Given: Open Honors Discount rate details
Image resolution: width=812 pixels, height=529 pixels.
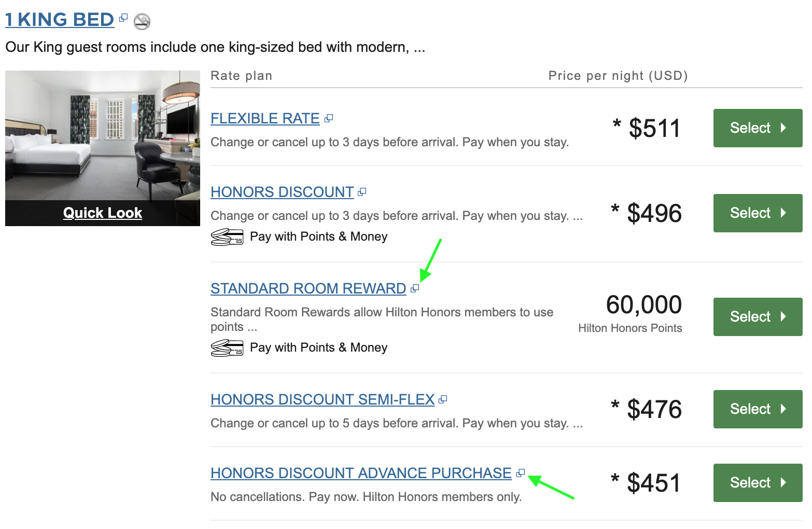Looking at the screenshot, I should coord(282,192).
